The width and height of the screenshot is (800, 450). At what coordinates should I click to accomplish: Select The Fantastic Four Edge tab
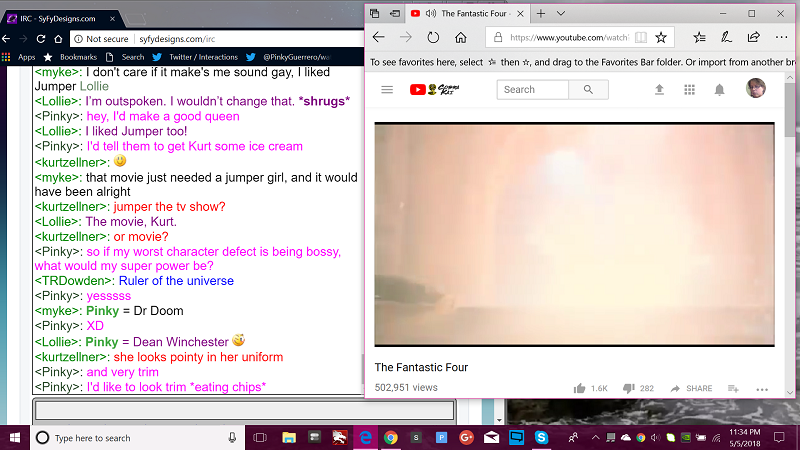pyautogui.click(x=467, y=14)
